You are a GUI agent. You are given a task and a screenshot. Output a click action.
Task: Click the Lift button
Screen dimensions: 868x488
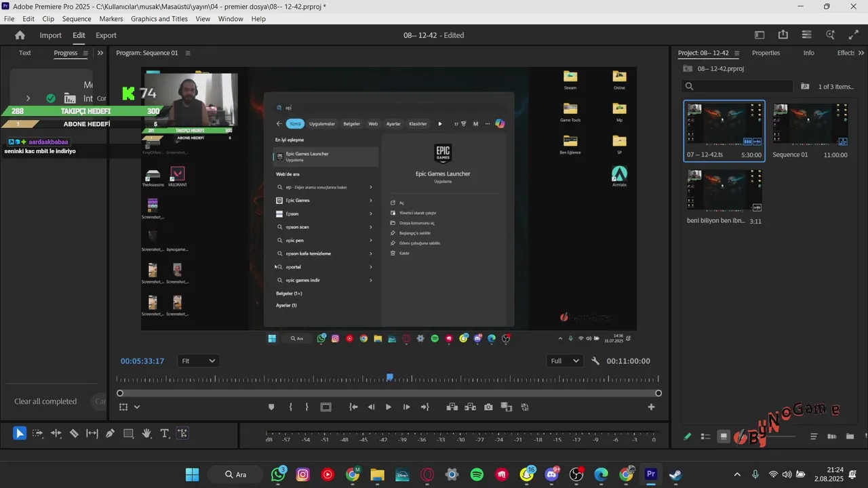pyautogui.click(x=452, y=407)
